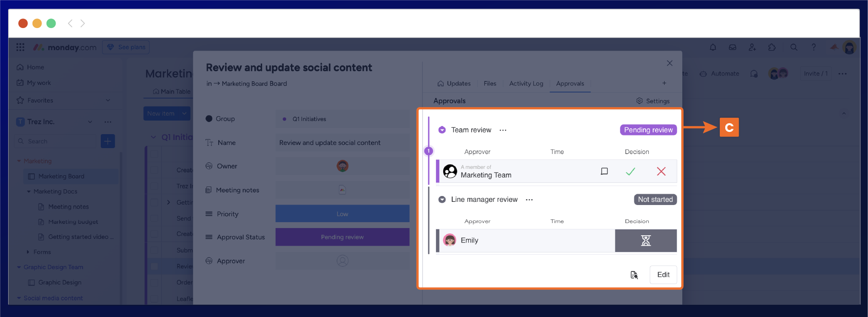Click the blue Low priority cell
868x317 pixels.
(x=342, y=214)
